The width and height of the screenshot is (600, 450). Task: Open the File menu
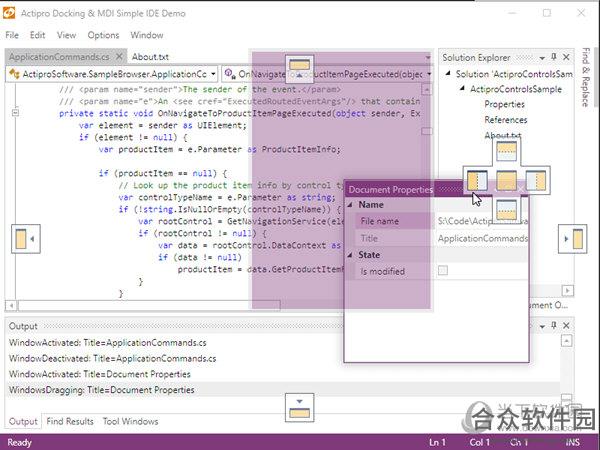click(12, 35)
